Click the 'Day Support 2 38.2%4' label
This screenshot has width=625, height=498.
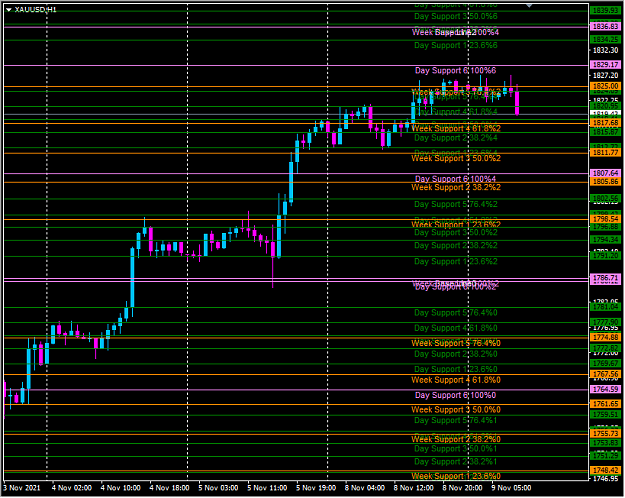click(x=456, y=138)
